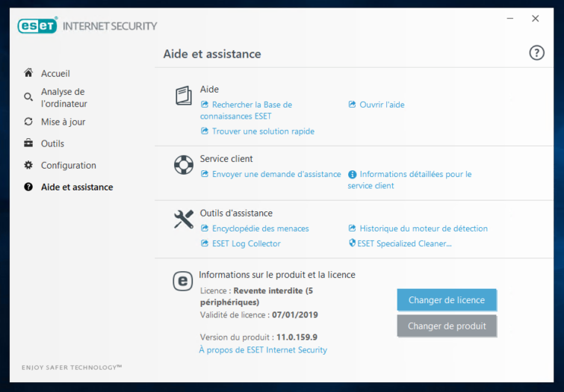564x392 pixels.
Task: Open context help with the circled question mark
Action: click(536, 53)
